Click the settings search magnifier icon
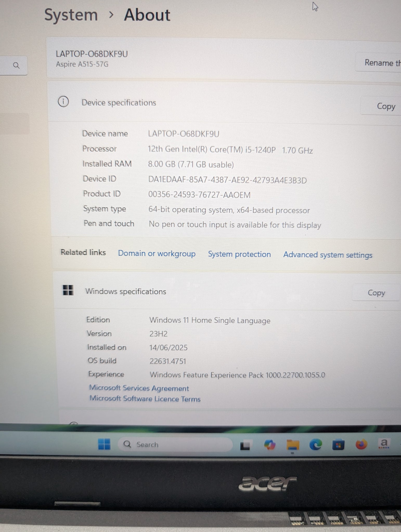This screenshot has width=401, height=532. (x=16, y=65)
